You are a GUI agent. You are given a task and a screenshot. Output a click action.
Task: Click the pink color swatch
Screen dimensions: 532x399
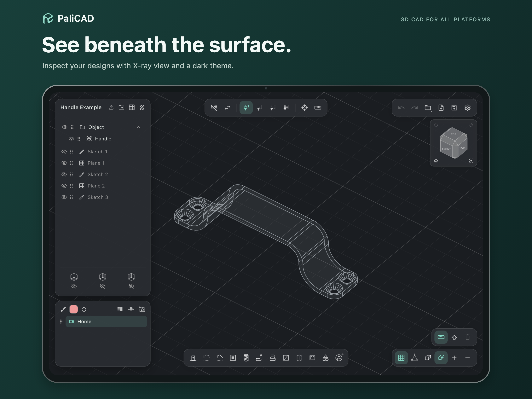click(74, 309)
